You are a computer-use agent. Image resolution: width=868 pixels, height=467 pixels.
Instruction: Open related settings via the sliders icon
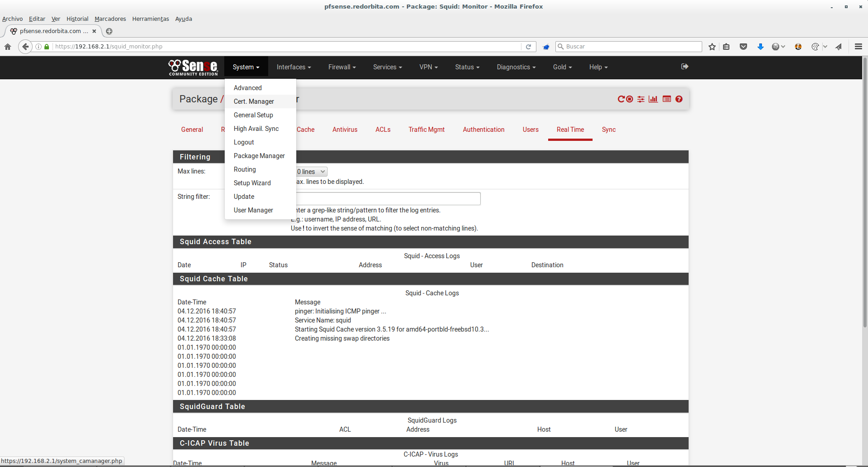point(641,99)
